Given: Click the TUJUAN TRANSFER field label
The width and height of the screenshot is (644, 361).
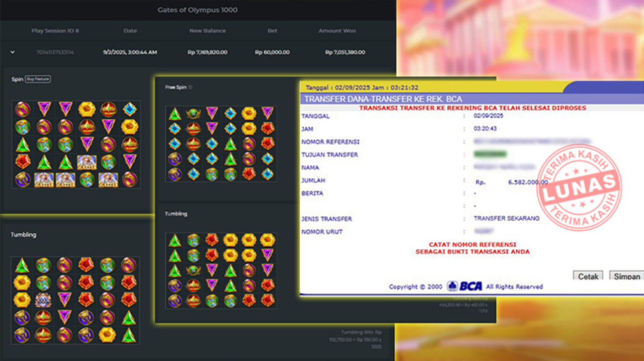Looking at the screenshot, I should tap(330, 155).
